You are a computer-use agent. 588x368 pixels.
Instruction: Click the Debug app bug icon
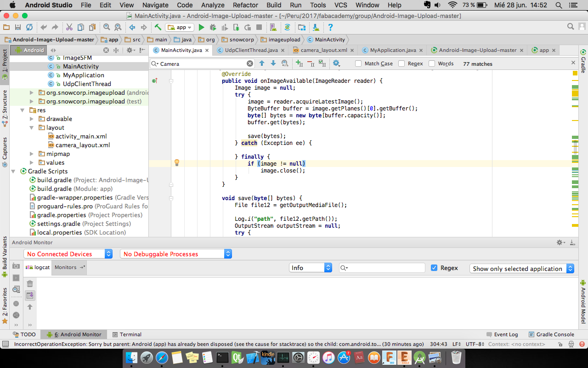(x=213, y=28)
